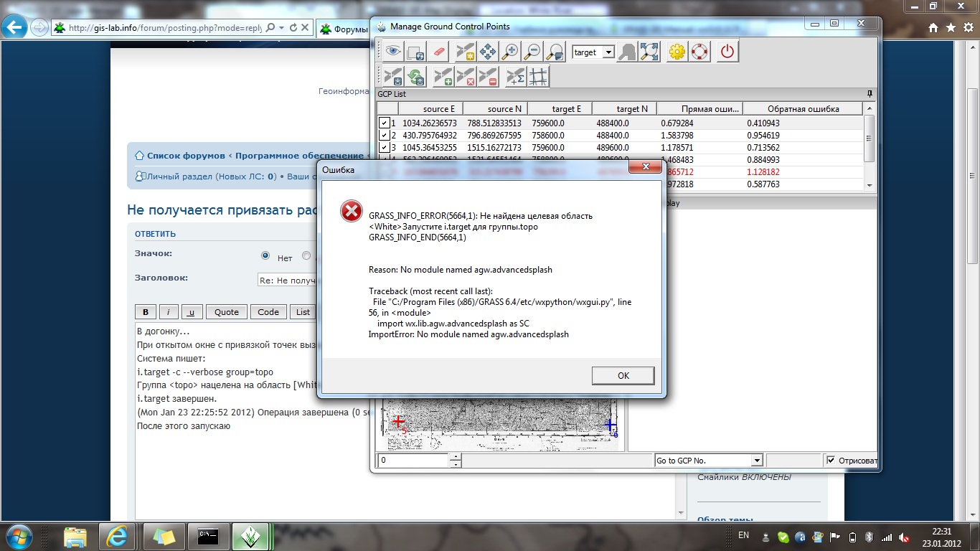980x551 pixels.
Task: Click the Quote formatting button
Action: coord(227,311)
